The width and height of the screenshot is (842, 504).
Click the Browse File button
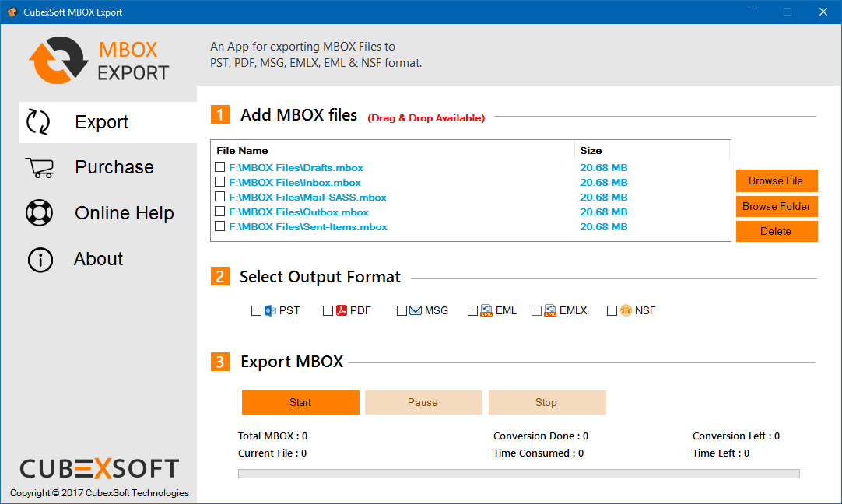[777, 181]
